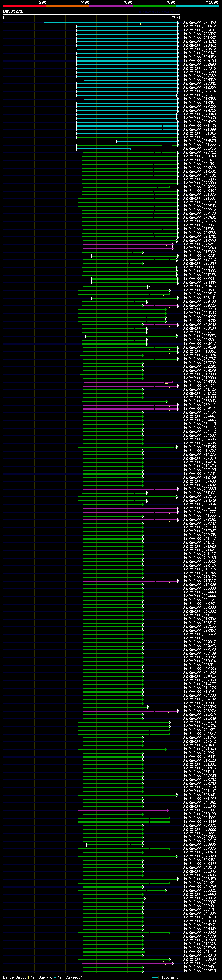Select label UniRef100_Q00321

[x=199, y=891]
